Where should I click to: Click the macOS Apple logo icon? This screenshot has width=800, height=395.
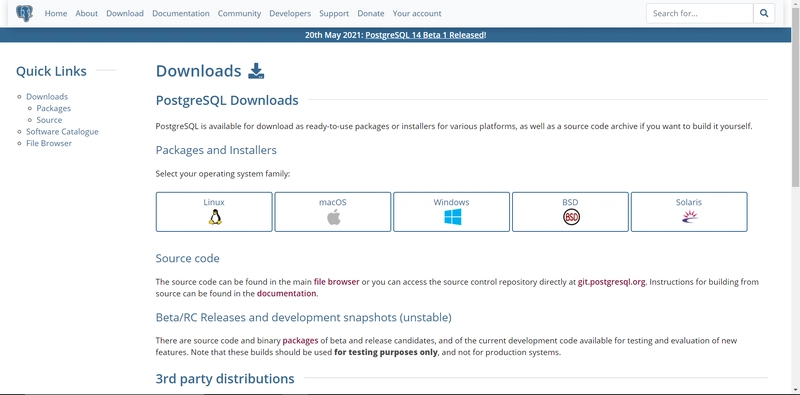coord(333,217)
